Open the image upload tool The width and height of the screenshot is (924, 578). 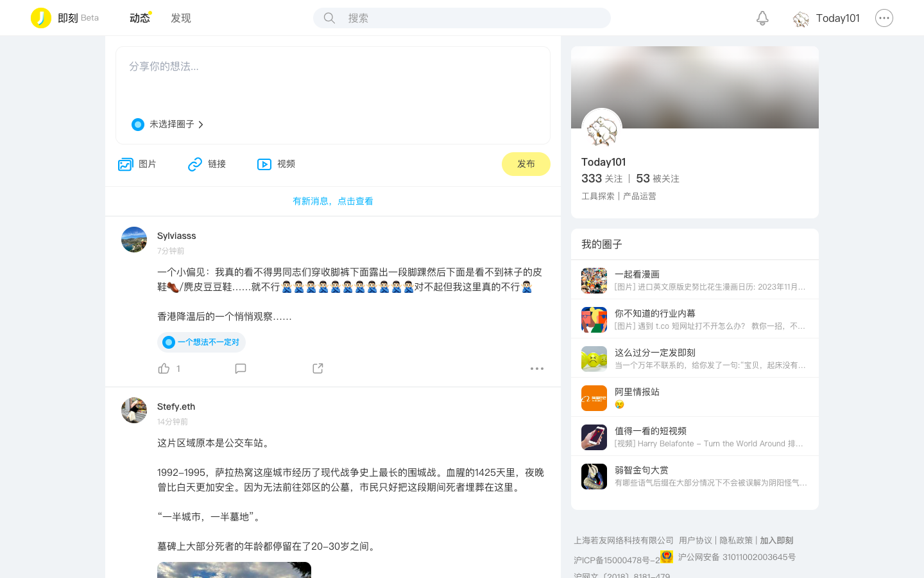click(137, 164)
